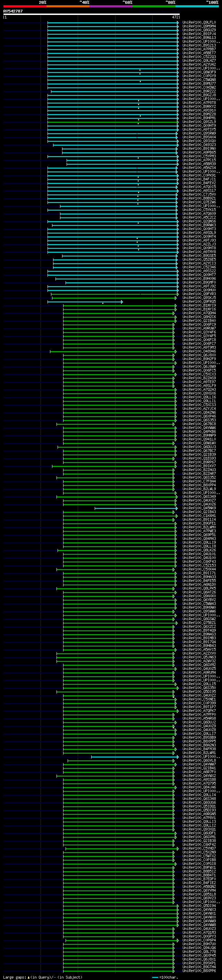Click the white query sequence bar
The image size is (222, 980).
(91, 14)
